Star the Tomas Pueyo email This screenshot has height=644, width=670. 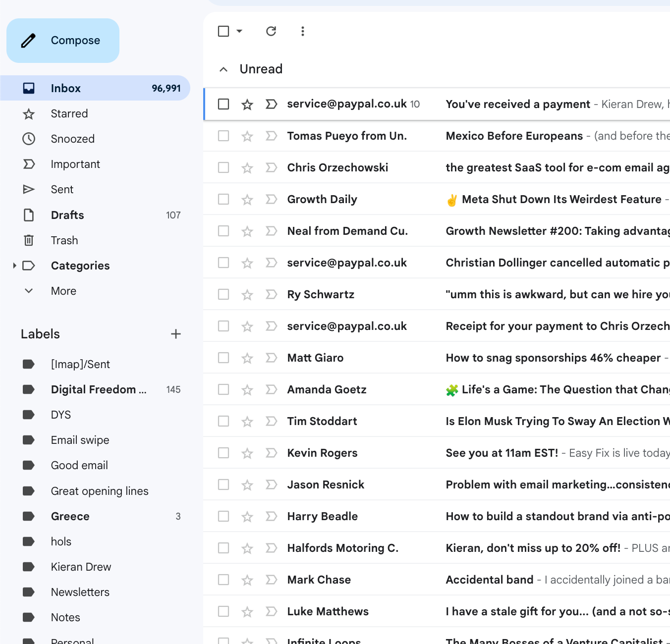(x=247, y=136)
